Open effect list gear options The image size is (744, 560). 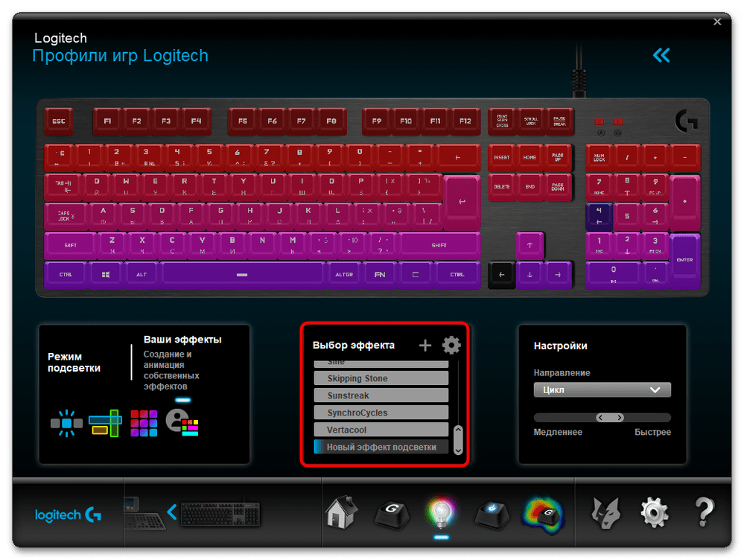tap(451, 345)
